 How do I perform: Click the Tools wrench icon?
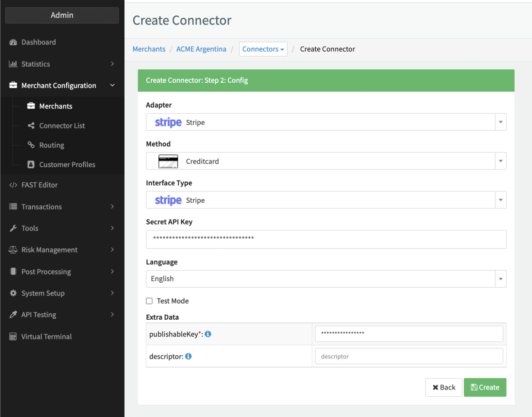coord(12,228)
